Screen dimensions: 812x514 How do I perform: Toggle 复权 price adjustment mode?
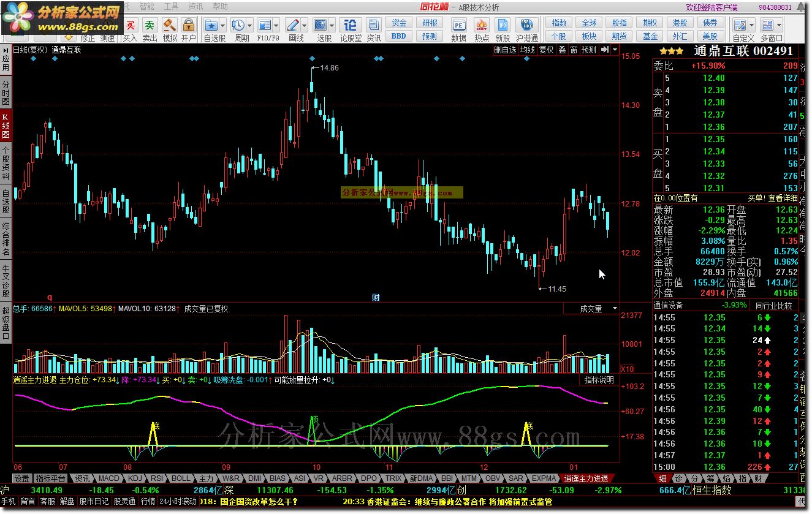coord(546,50)
